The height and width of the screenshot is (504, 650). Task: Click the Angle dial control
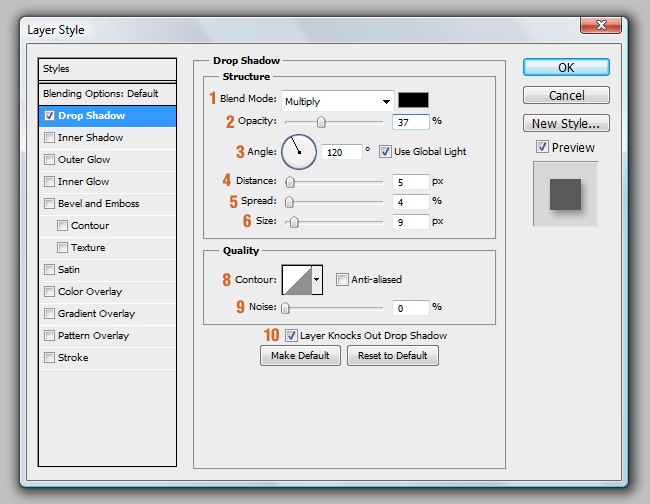[x=299, y=152]
